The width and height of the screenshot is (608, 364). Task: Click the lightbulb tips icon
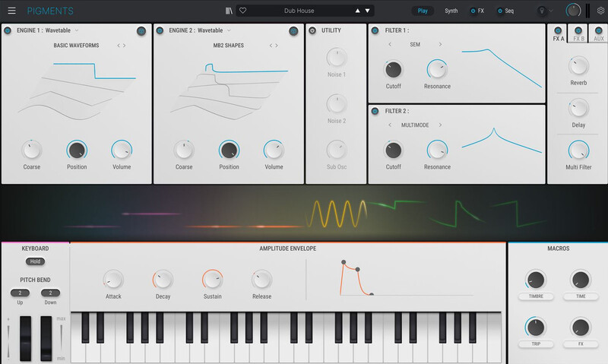[542, 11]
